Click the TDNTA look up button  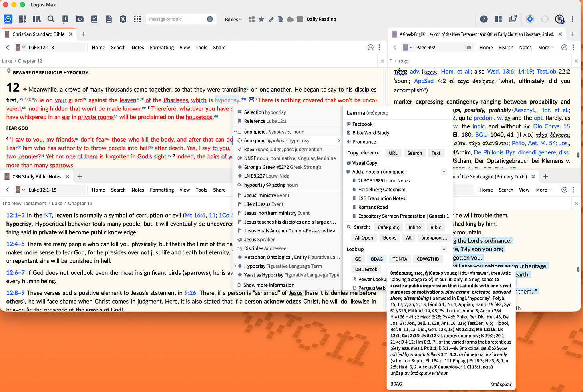click(400, 259)
